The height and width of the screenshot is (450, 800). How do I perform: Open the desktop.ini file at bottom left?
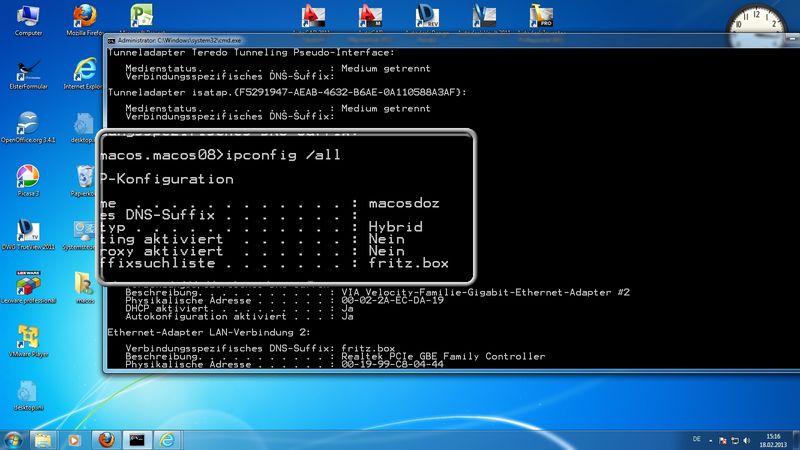point(28,392)
